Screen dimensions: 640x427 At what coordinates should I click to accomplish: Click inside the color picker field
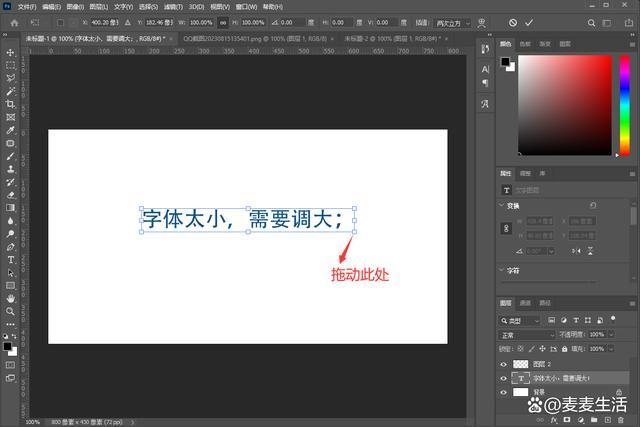[x=565, y=105]
